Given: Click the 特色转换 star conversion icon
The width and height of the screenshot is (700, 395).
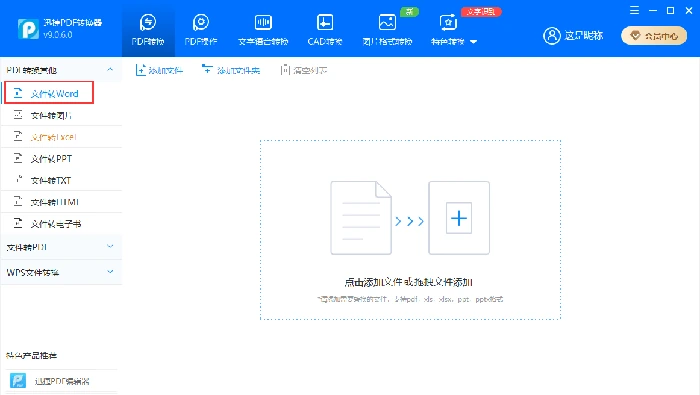Looking at the screenshot, I should [x=448, y=22].
